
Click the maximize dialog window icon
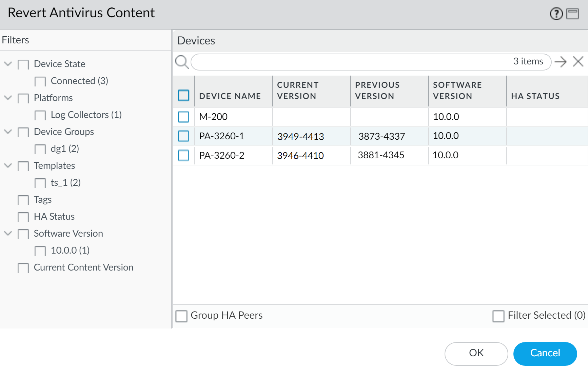[x=573, y=14]
